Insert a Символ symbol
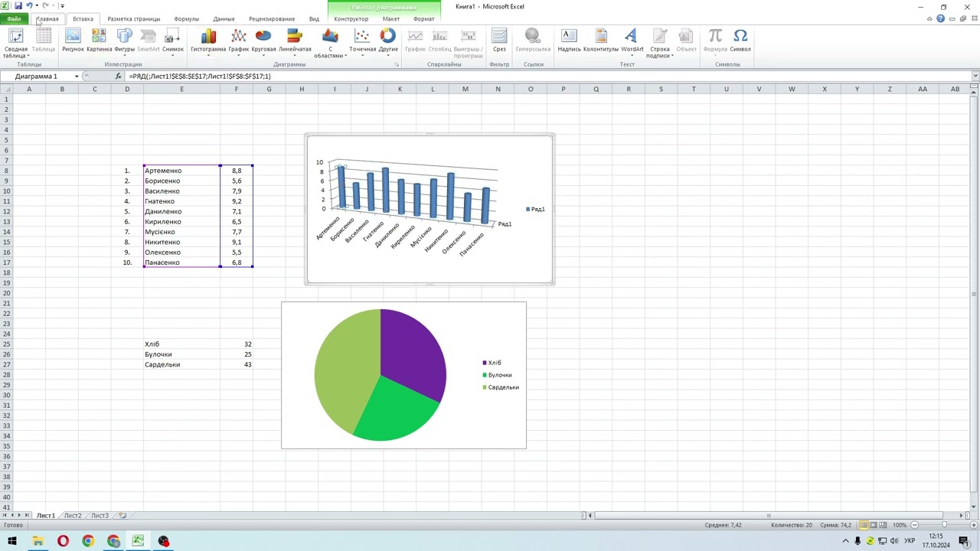The image size is (980, 551). tap(740, 41)
